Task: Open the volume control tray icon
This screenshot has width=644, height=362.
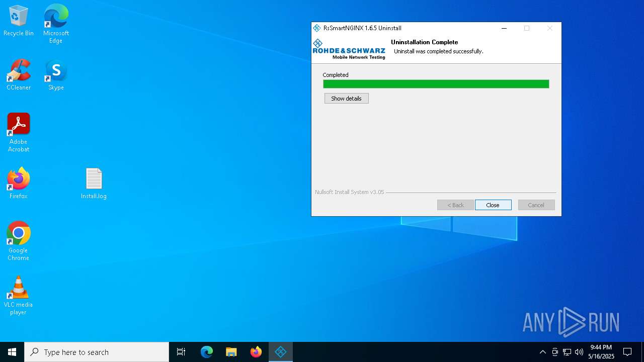Action: [x=579, y=352]
